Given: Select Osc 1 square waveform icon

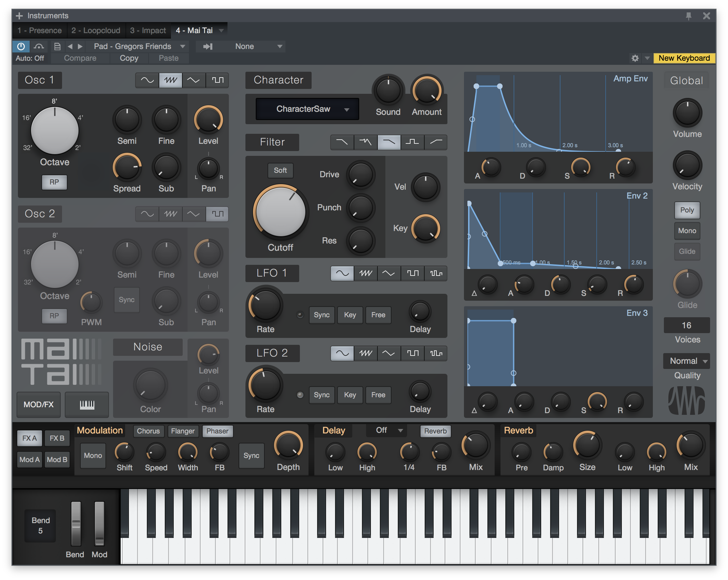Looking at the screenshot, I should point(217,80).
